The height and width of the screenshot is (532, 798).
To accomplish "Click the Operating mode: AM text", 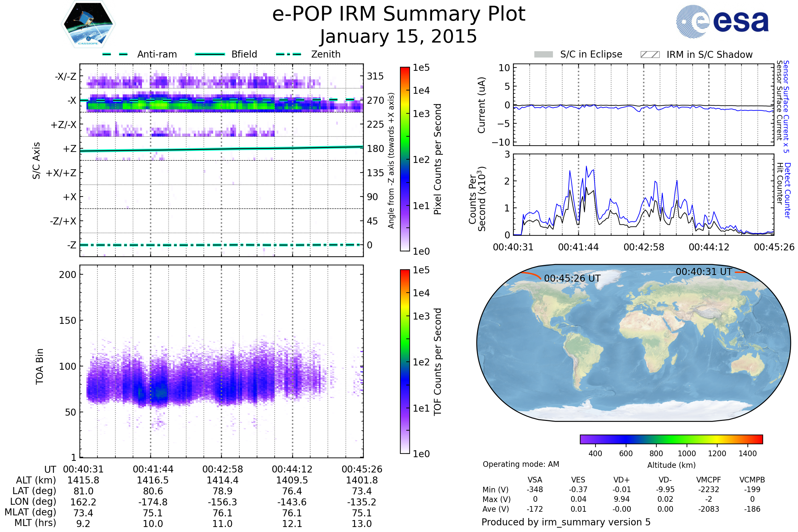I will click(521, 464).
